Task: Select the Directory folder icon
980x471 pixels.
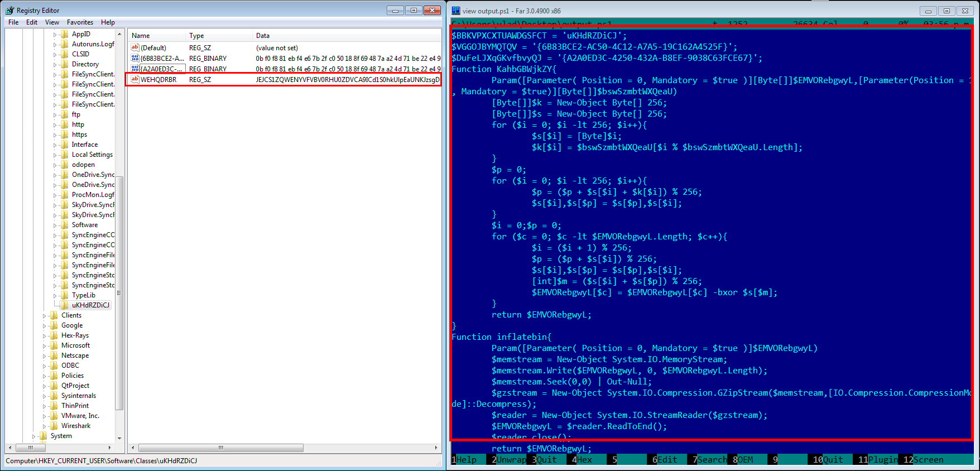Action: tap(65, 64)
